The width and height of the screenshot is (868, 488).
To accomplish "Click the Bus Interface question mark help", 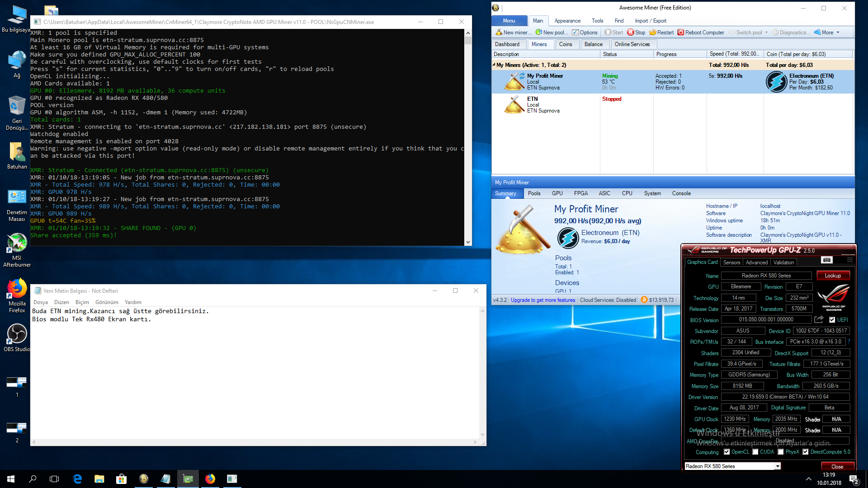I will click(849, 342).
